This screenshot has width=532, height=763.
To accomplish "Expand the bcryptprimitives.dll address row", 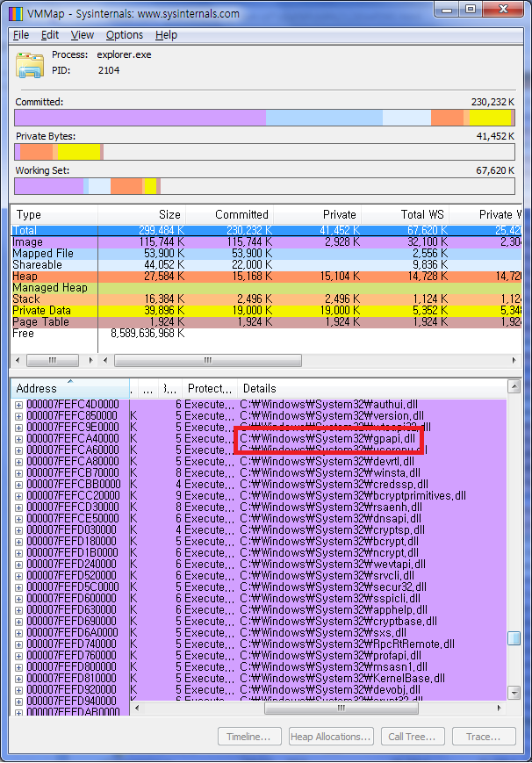I will [x=18, y=496].
